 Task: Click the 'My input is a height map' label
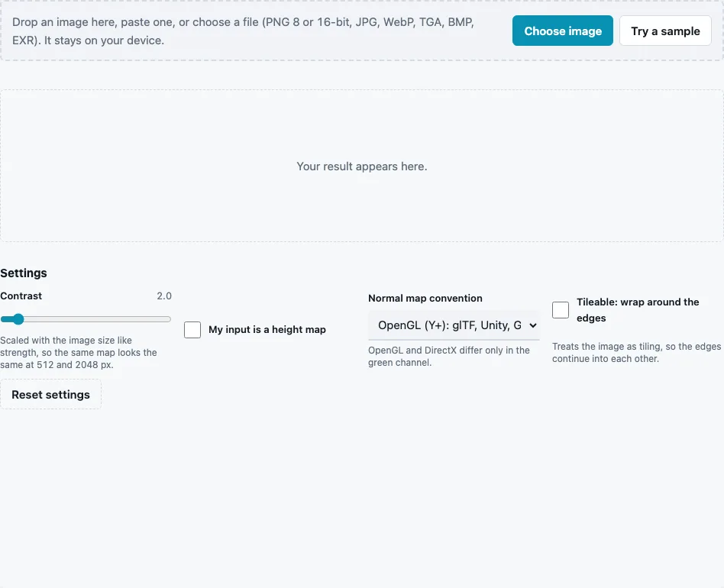coord(267,330)
